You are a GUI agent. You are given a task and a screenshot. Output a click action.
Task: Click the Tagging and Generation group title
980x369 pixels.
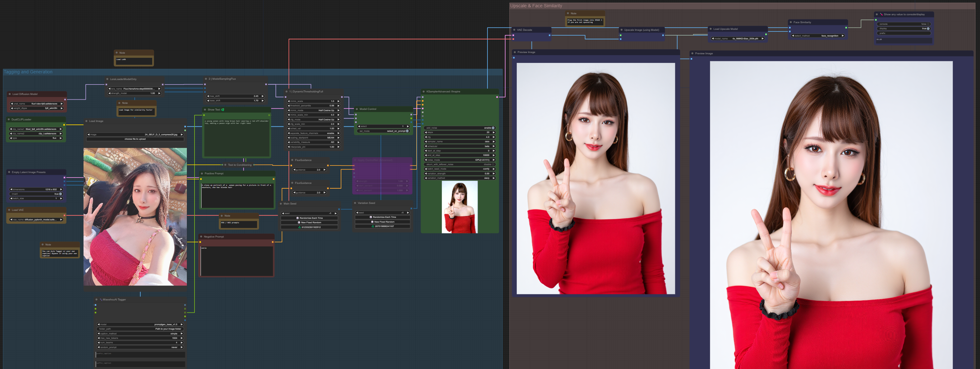(x=28, y=72)
